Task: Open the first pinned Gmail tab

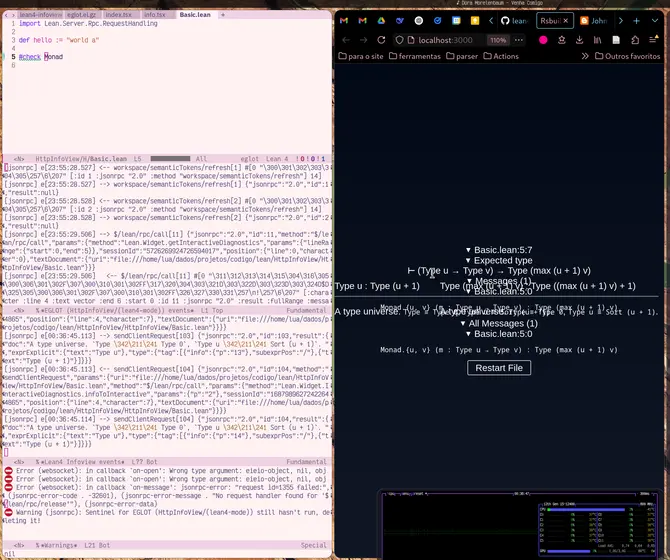Action: pyautogui.click(x=345, y=20)
